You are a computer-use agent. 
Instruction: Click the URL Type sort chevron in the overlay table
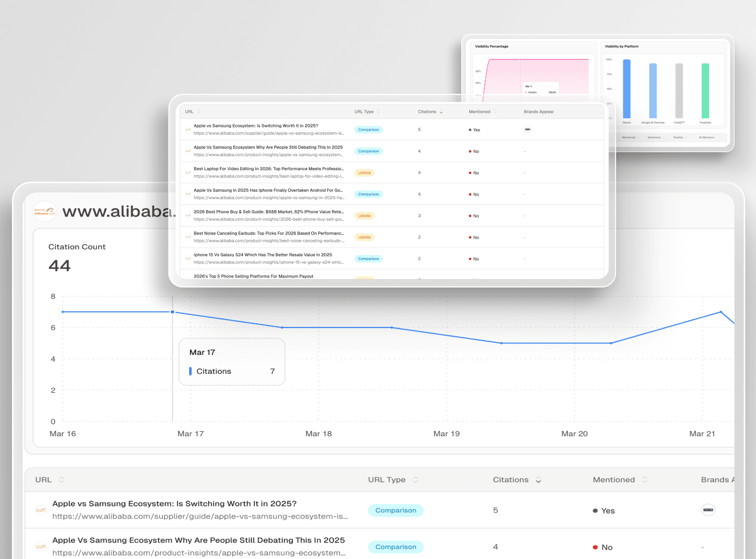point(378,111)
